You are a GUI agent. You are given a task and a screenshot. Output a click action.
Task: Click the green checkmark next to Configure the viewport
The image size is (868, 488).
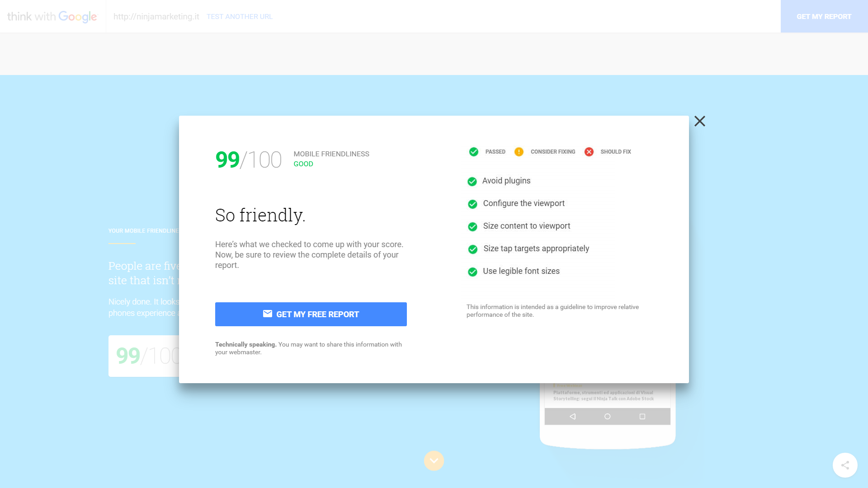coord(473,204)
